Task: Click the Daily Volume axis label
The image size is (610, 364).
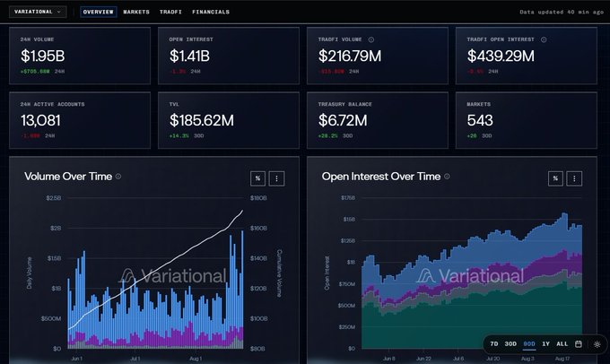Action: [30, 273]
